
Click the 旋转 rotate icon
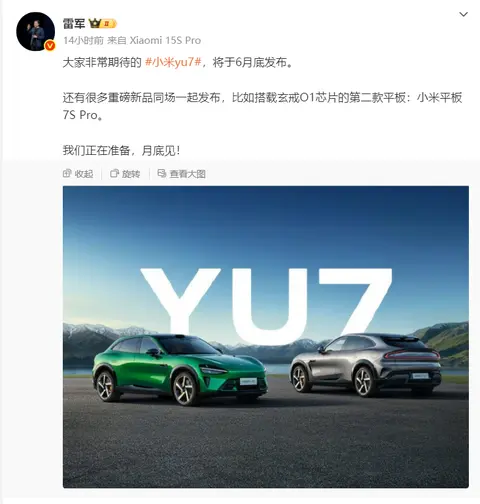114,173
